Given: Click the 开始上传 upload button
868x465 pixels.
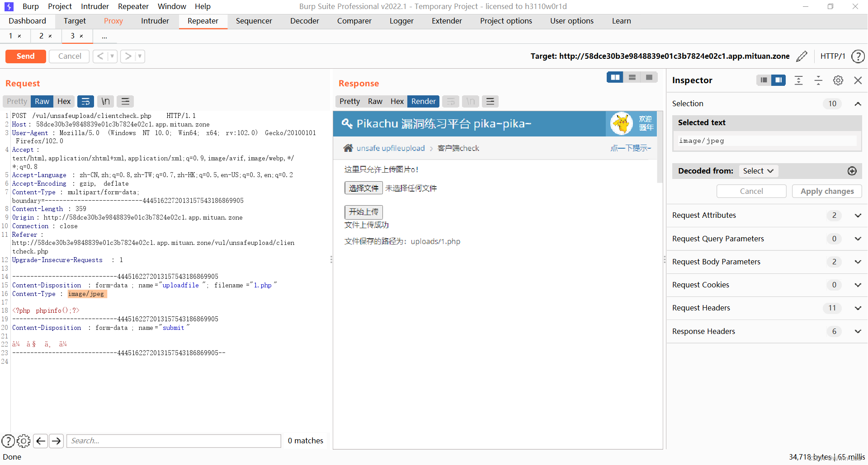Looking at the screenshot, I should tap(363, 211).
